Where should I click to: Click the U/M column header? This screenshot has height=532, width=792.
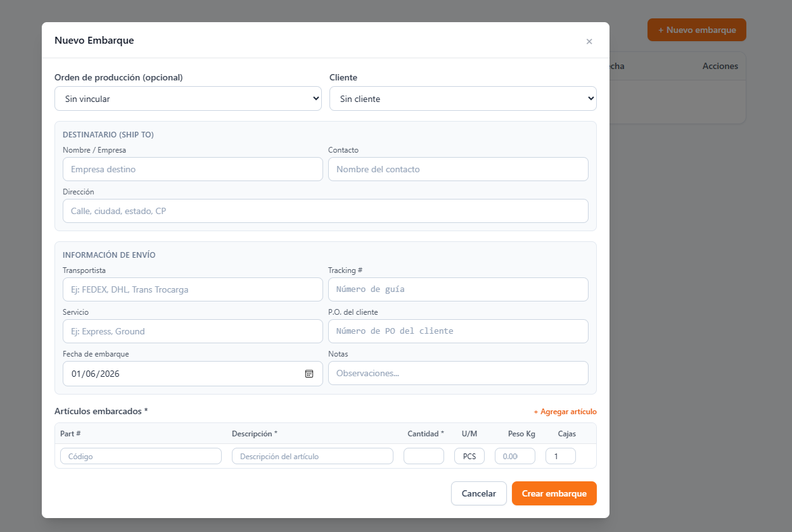[x=469, y=434]
